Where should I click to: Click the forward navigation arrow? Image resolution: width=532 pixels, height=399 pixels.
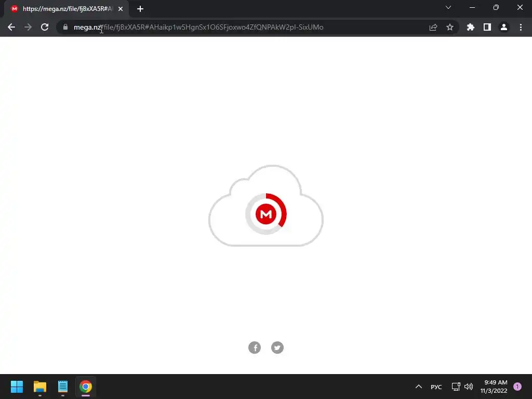pos(28,27)
